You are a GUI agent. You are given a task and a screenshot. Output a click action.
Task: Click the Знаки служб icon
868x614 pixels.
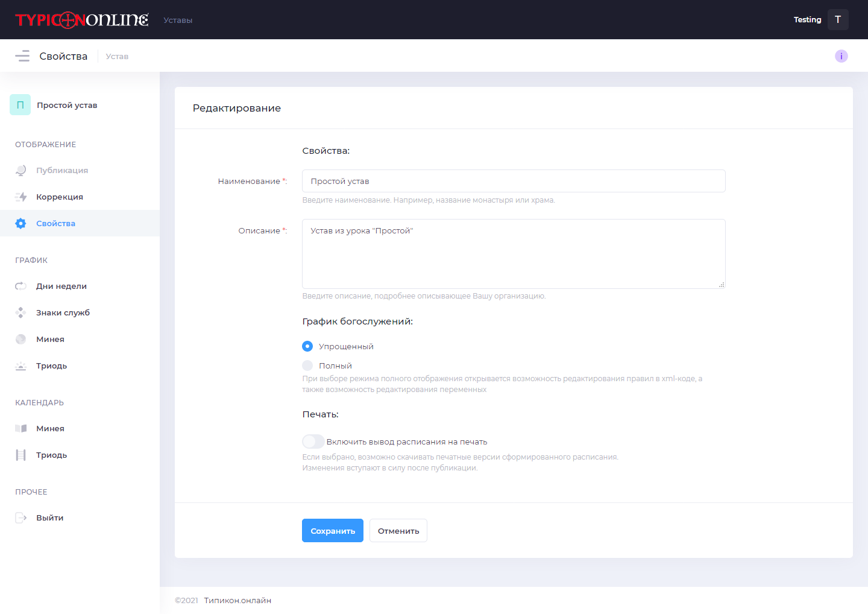click(x=21, y=312)
